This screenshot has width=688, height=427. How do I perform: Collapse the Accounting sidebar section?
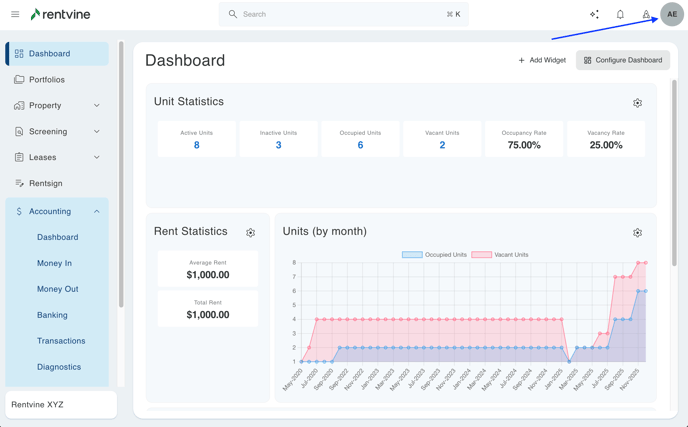point(96,212)
